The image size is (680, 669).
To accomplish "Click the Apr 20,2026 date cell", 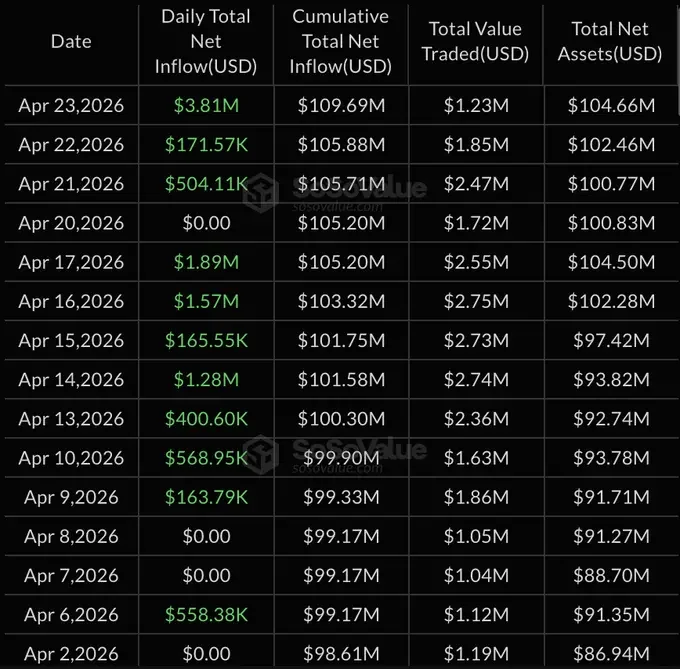I will (71, 223).
